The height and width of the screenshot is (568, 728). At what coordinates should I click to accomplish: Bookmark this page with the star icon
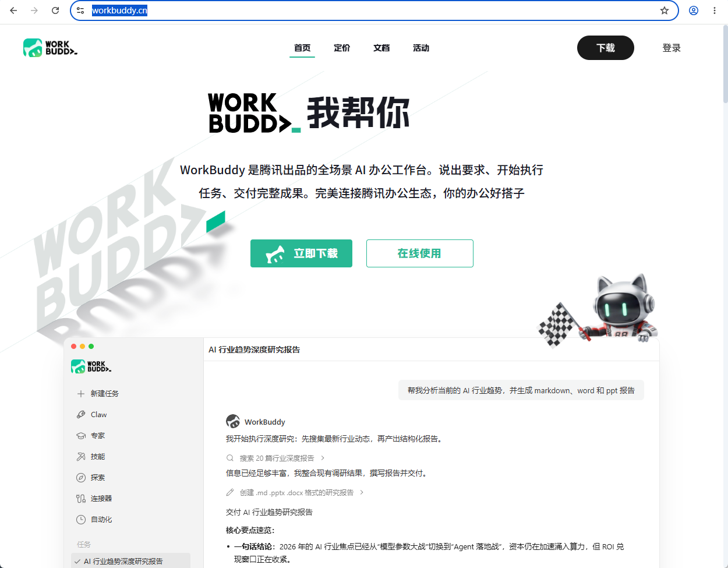click(665, 10)
